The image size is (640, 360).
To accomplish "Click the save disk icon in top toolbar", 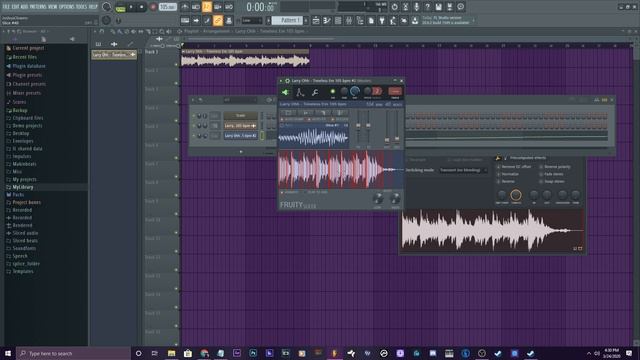I will click(438, 7).
